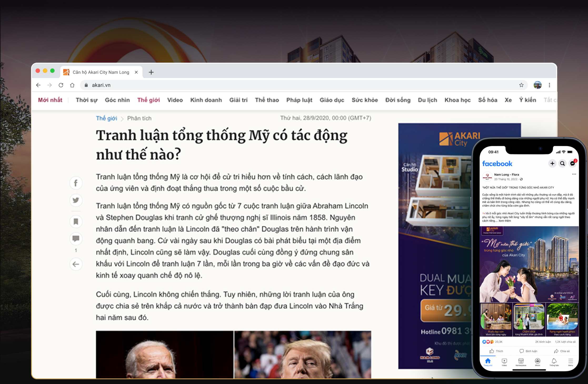588x384 pixels.
Task: Open the Sức khỏe section
Action: coord(365,100)
